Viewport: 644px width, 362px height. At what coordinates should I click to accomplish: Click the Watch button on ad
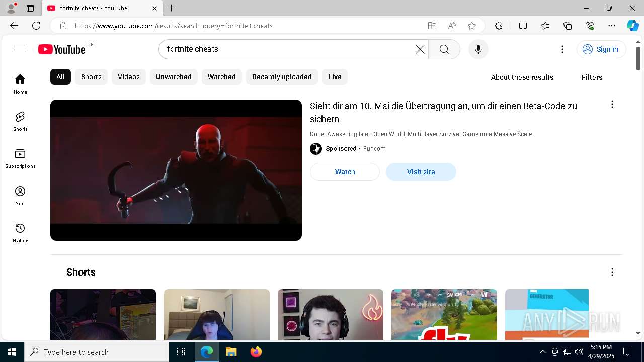click(345, 172)
